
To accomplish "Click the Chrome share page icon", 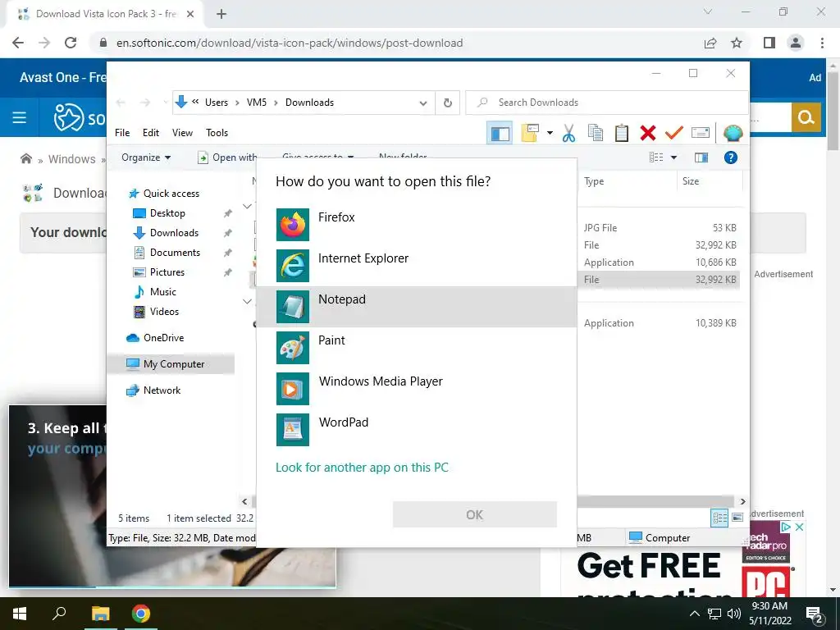I will [x=710, y=43].
